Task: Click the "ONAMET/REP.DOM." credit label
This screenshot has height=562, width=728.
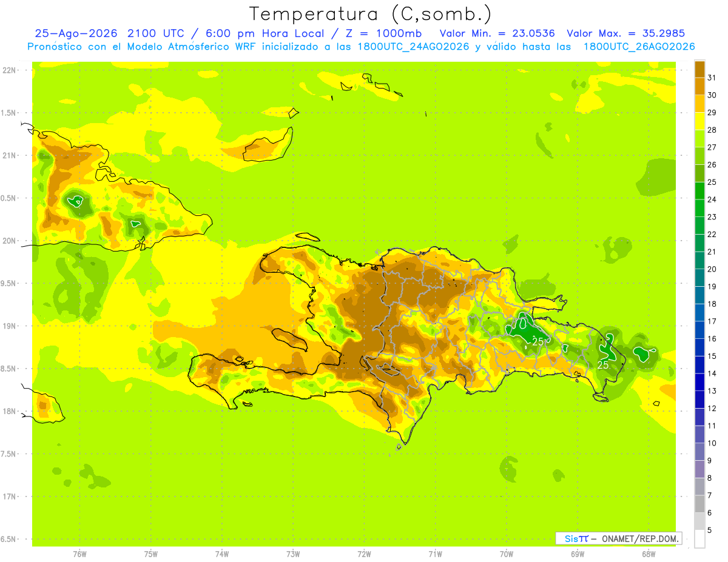Action: point(639,538)
